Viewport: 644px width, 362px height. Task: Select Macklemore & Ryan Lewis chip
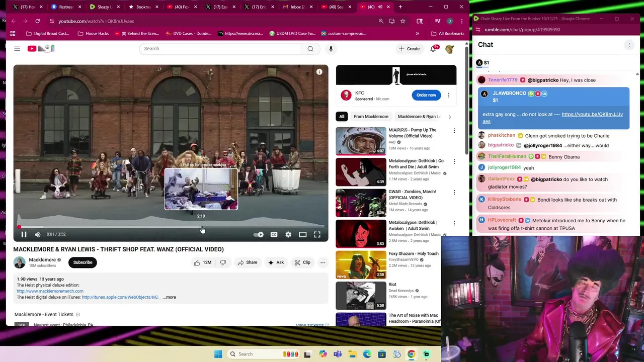419,117
